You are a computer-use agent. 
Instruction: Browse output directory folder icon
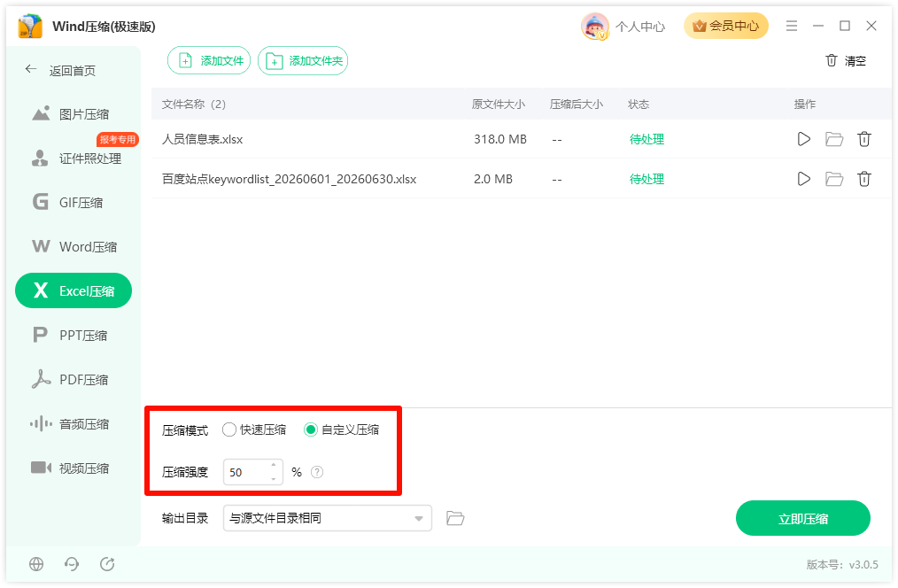point(455,518)
